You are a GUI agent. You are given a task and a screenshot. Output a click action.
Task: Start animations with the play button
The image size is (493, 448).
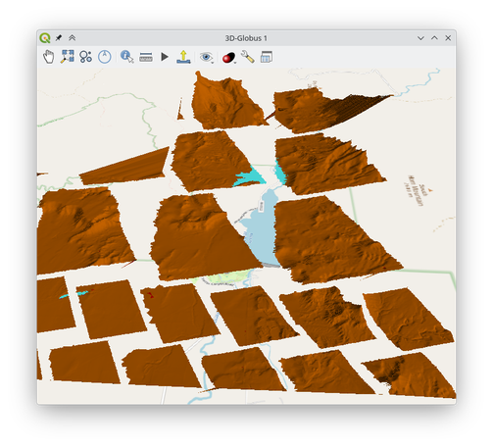tap(165, 57)
